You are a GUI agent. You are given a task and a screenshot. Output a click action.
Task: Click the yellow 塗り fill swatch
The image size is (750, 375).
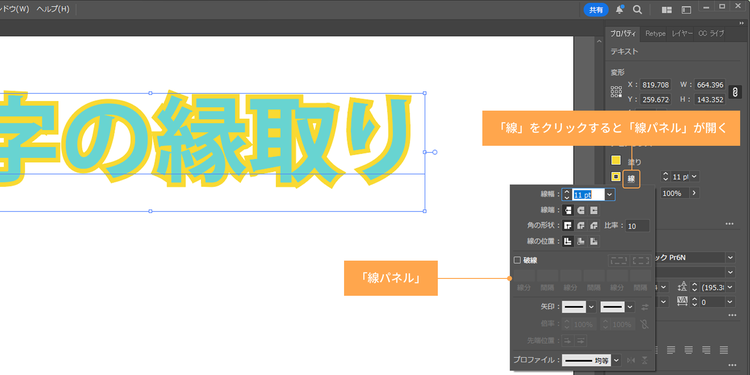616,160
